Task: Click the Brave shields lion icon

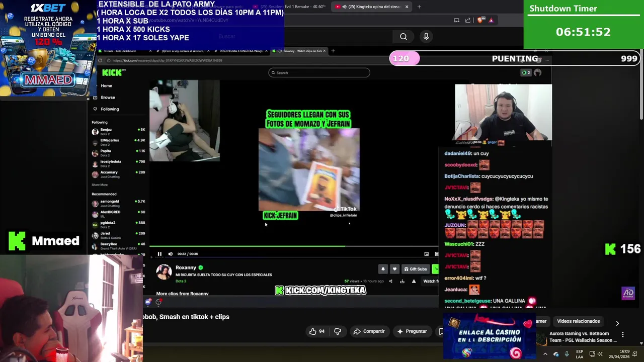Action: pos(480,20)
